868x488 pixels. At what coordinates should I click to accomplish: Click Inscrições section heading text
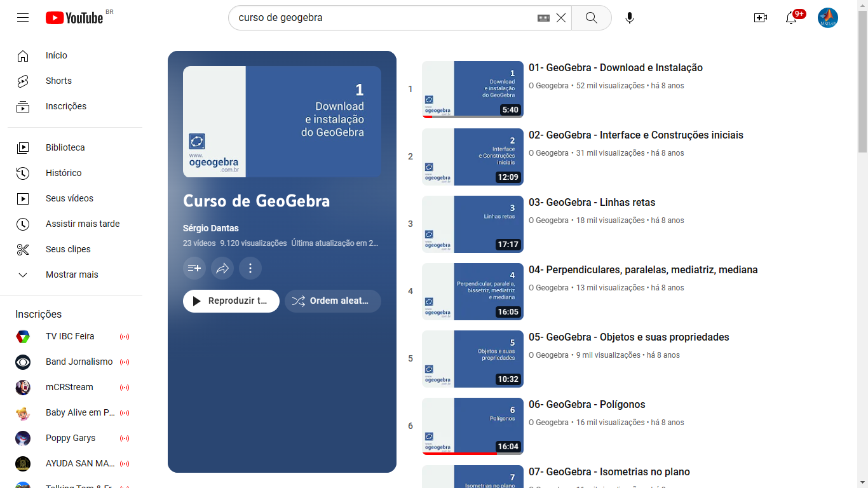[39, 314]
